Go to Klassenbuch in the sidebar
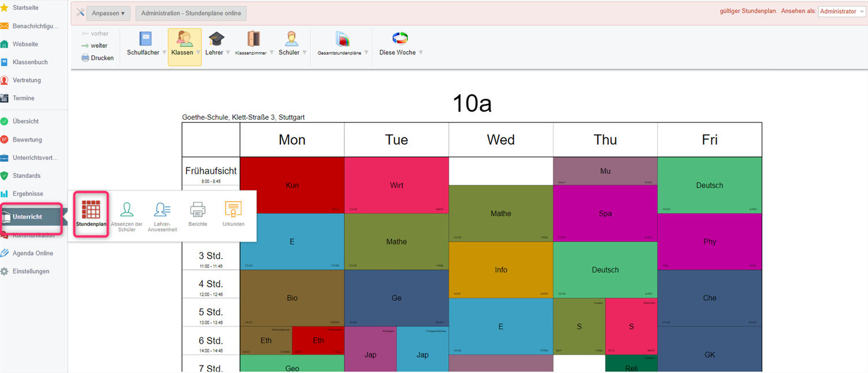 pos(30,62)
